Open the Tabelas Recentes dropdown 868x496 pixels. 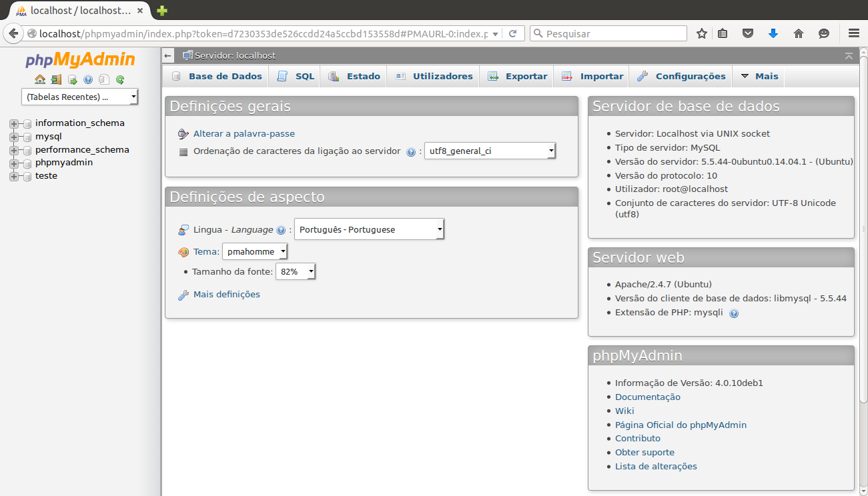tap(80, 97)
